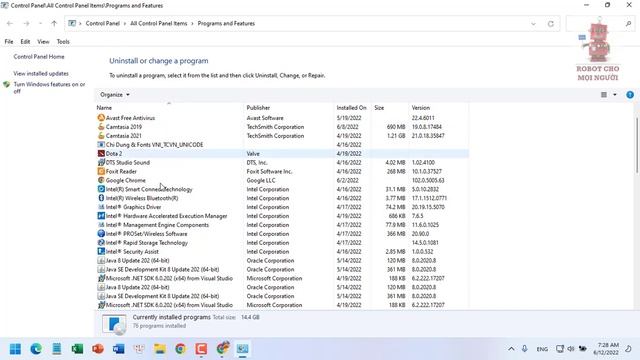Open View installed updates link
This screenshot has width=640, height=360.
(41, 73)
